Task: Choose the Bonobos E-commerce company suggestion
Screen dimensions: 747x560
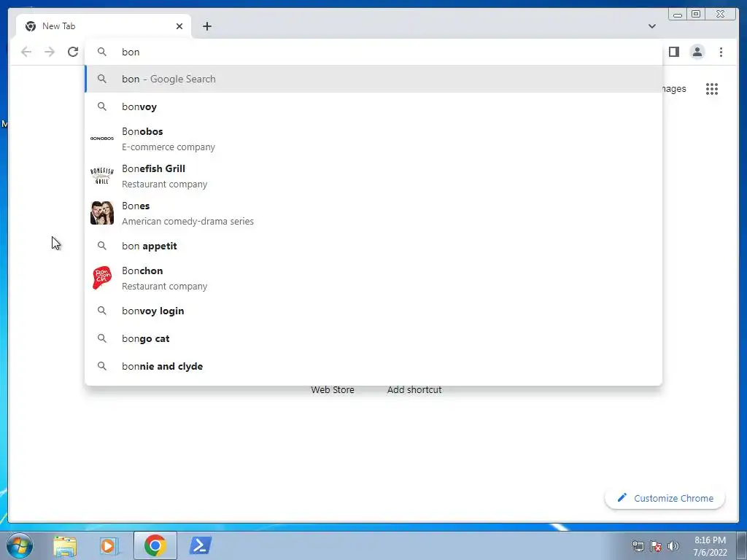Action: [373, 139]
